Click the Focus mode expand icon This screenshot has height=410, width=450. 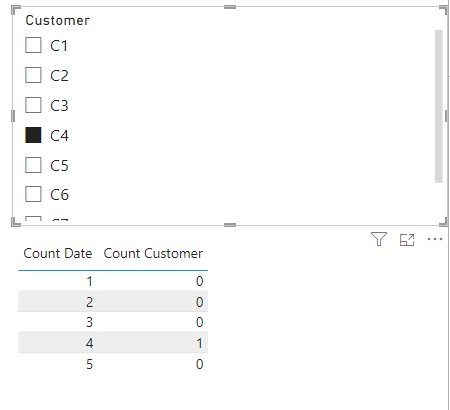pyautogui.click(x=407, y=240)
